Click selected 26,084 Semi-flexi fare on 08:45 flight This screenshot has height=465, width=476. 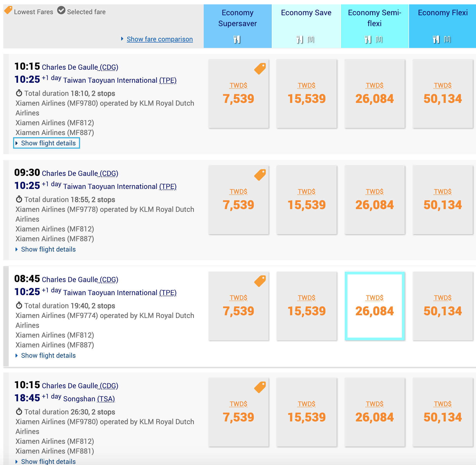(x=375, y=306)
